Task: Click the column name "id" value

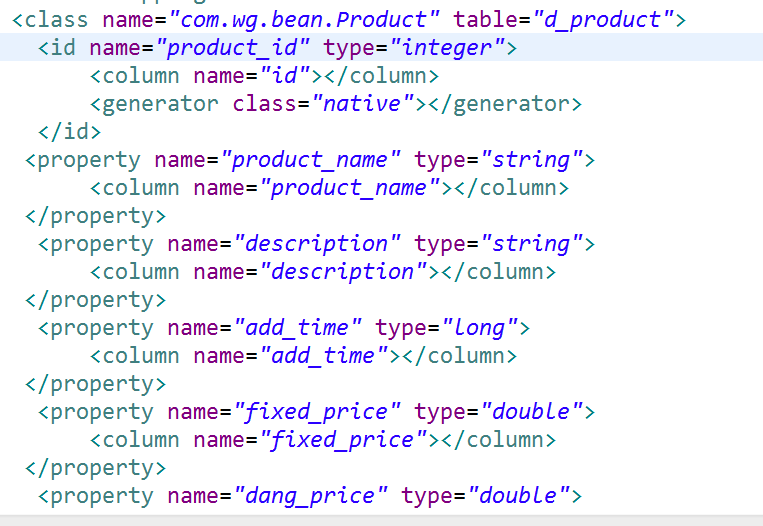Action: pos(284,76)
